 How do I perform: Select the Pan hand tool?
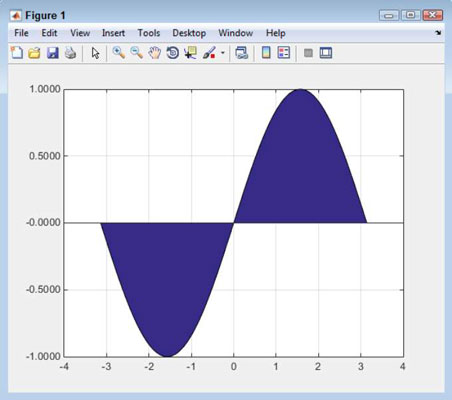coord(155,53)
